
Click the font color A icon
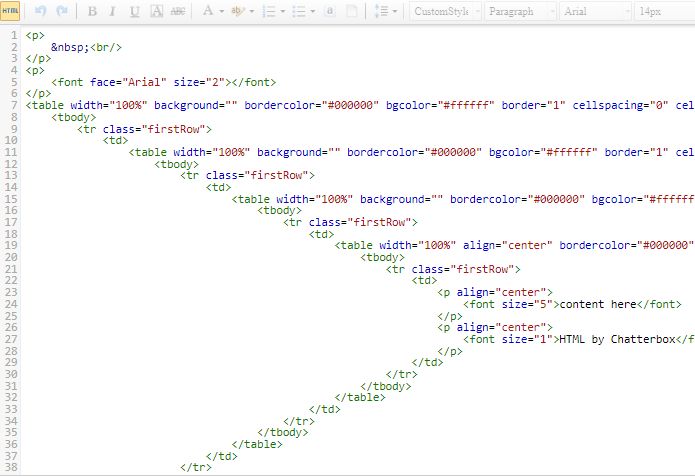coord(207,11)
